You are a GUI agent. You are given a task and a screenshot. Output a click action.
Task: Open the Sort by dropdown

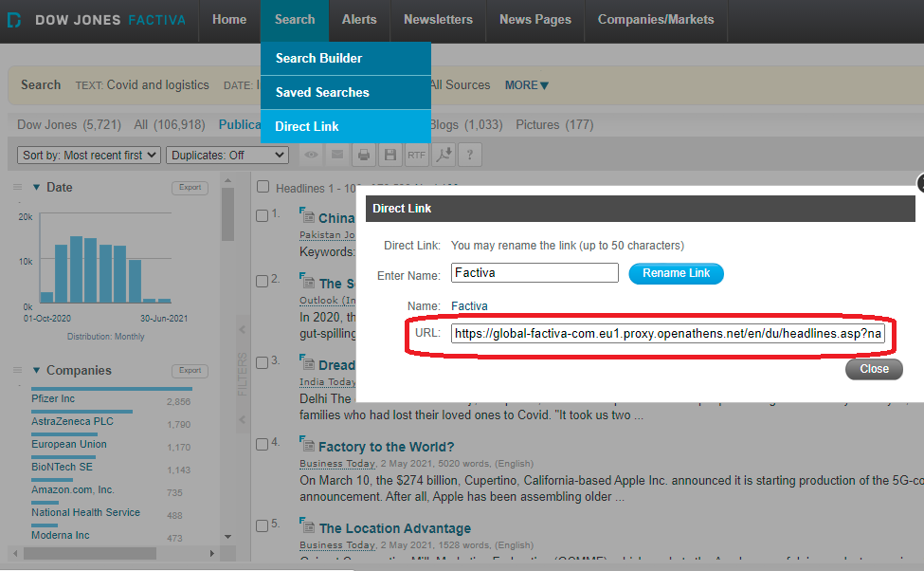point(89,155)
